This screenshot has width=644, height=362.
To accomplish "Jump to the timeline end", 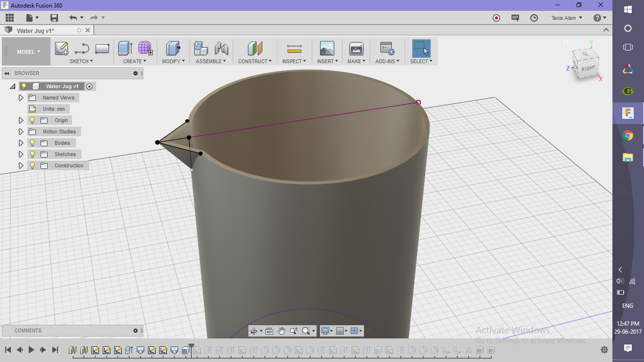I will pos(55,350).
